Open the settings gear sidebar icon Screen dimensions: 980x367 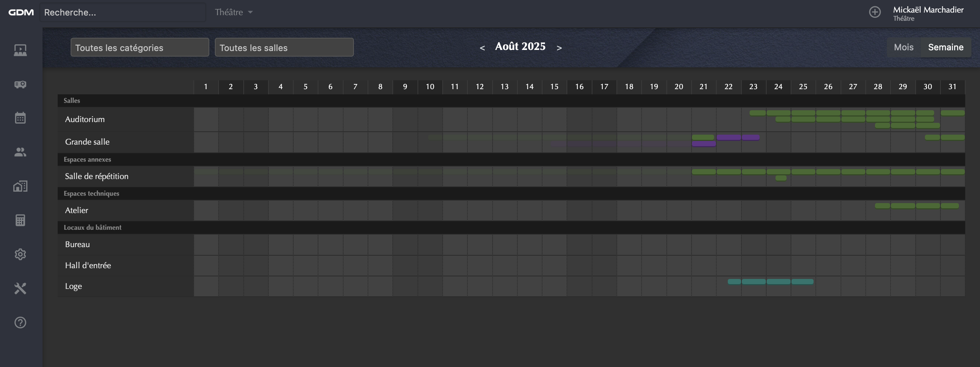point(20,254)
